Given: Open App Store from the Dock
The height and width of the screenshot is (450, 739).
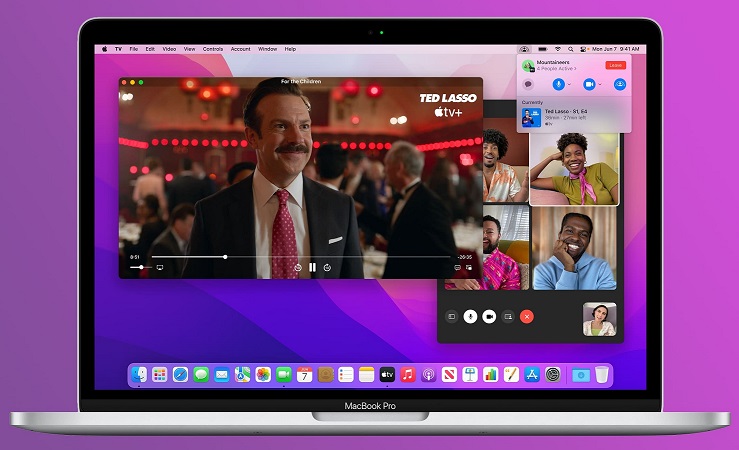Looking at the screenshot, I should click(x=532, y=375).
